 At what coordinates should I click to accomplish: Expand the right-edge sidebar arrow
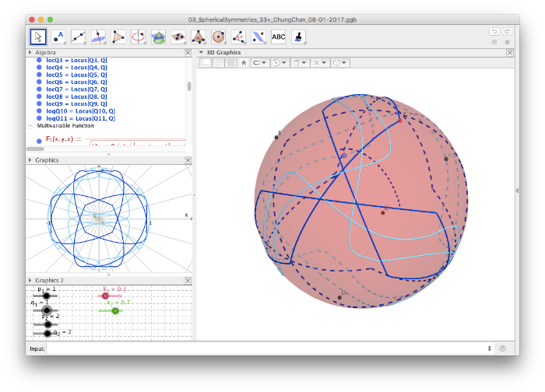point(517,191)
